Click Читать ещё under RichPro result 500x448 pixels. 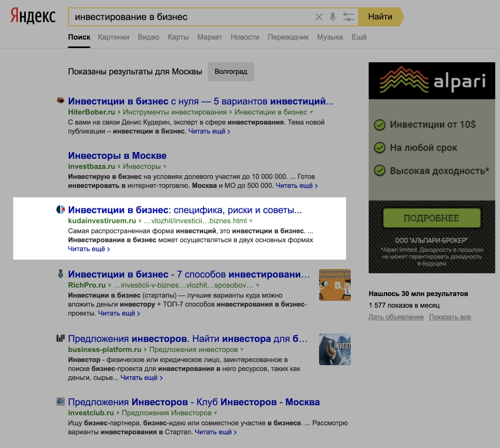coord(119,313)
